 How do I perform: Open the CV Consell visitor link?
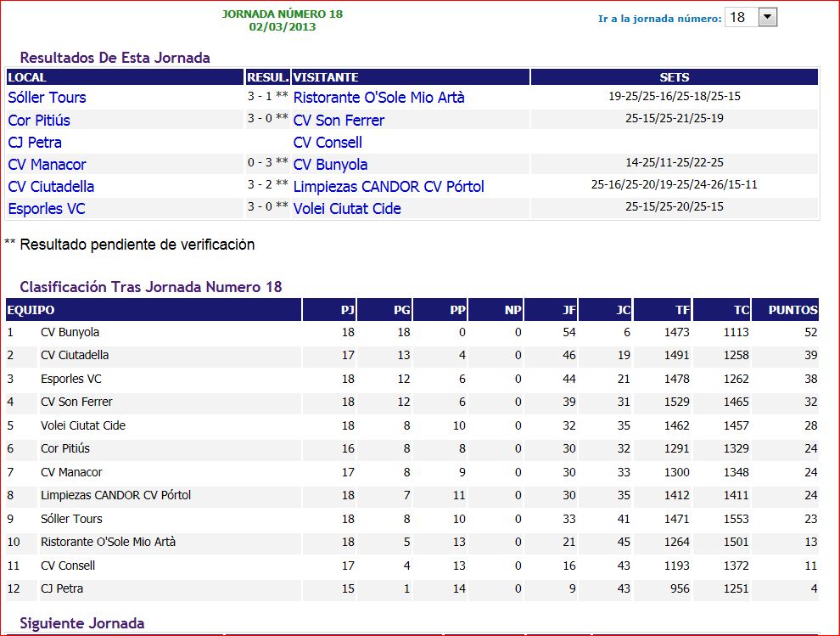[x=328, y=143]
